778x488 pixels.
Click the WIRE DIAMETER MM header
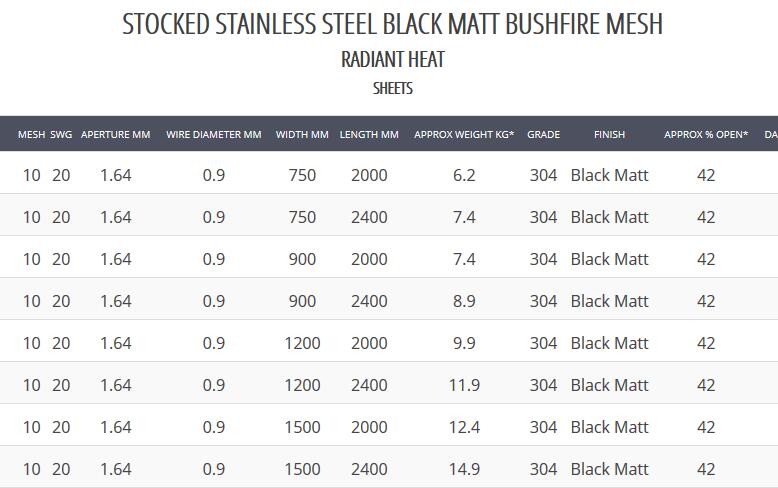[x=214, y=134]
